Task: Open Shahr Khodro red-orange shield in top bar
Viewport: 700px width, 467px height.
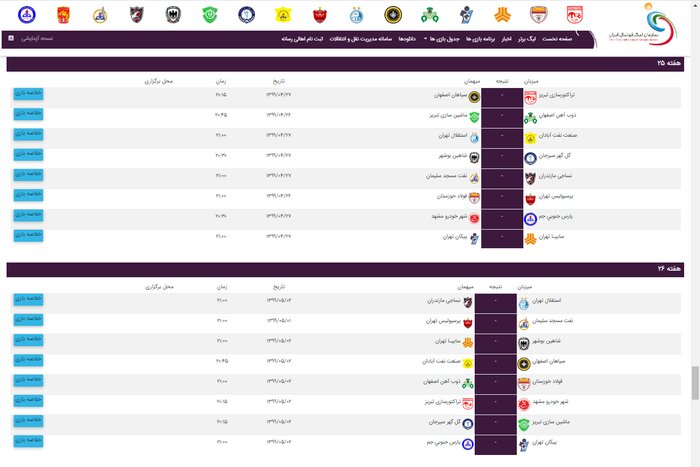Action: pyautogui.click(x=63, y=15)
